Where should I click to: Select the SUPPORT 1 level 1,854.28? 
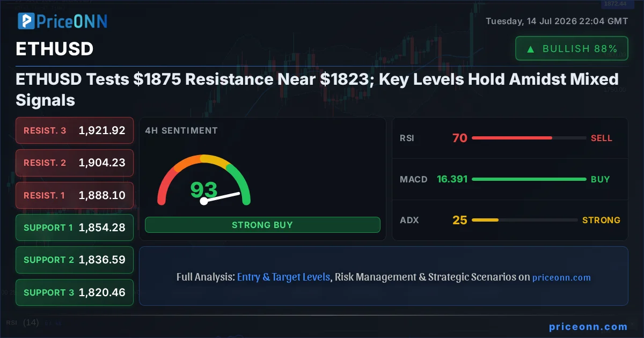(x=75, y=227)
